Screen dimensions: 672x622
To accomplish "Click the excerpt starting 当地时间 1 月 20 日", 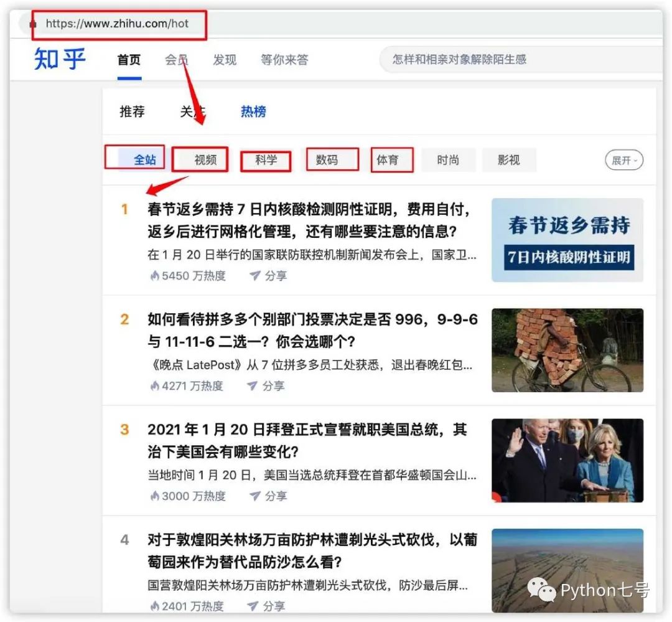I will [312, 475].
